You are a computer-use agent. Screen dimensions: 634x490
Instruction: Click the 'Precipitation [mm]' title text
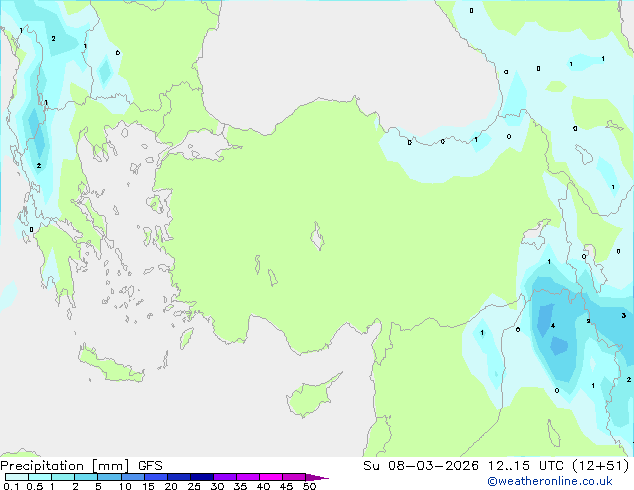(65, 466)
